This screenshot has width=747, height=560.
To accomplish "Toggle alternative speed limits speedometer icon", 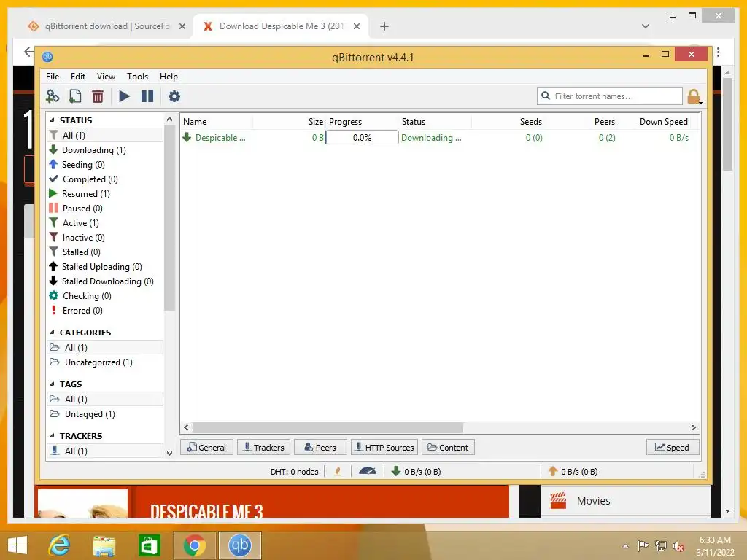I will (368, 472).
